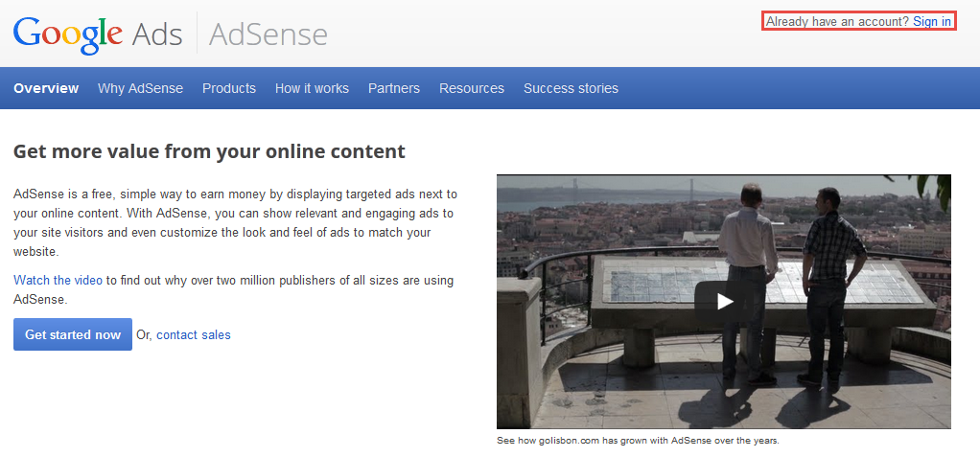This screenshot has width=980, height=457.
Task: Click the Google Ads logo
Action: [x=98, y=34]
